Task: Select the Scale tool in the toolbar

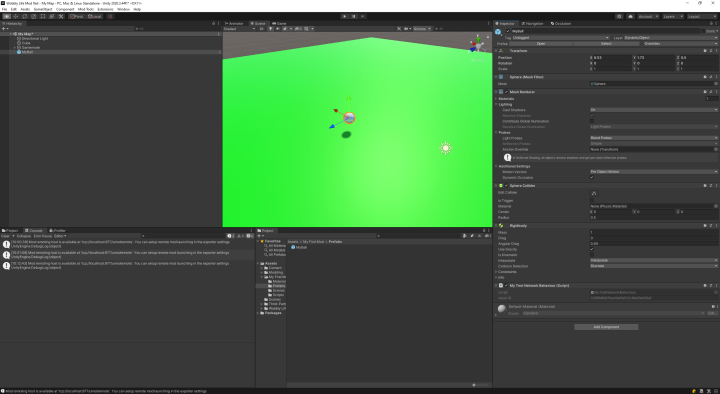Action: (x=34, y=16)
